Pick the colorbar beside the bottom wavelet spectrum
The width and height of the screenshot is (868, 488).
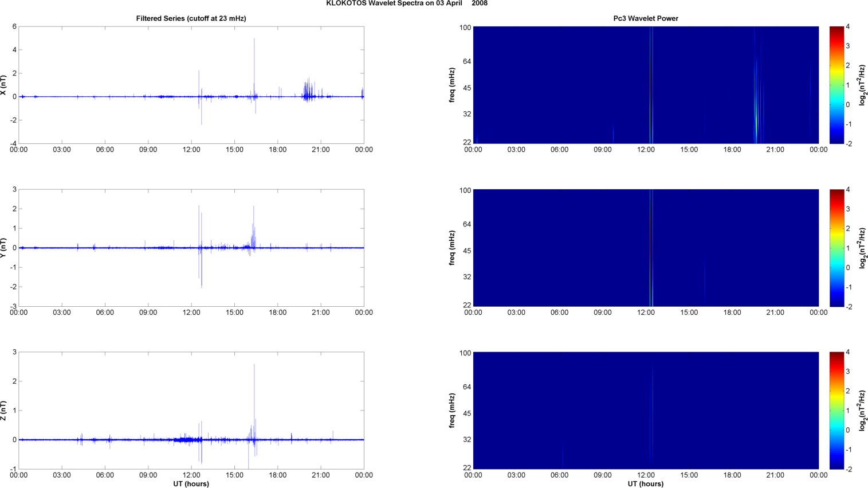(836, 411)
